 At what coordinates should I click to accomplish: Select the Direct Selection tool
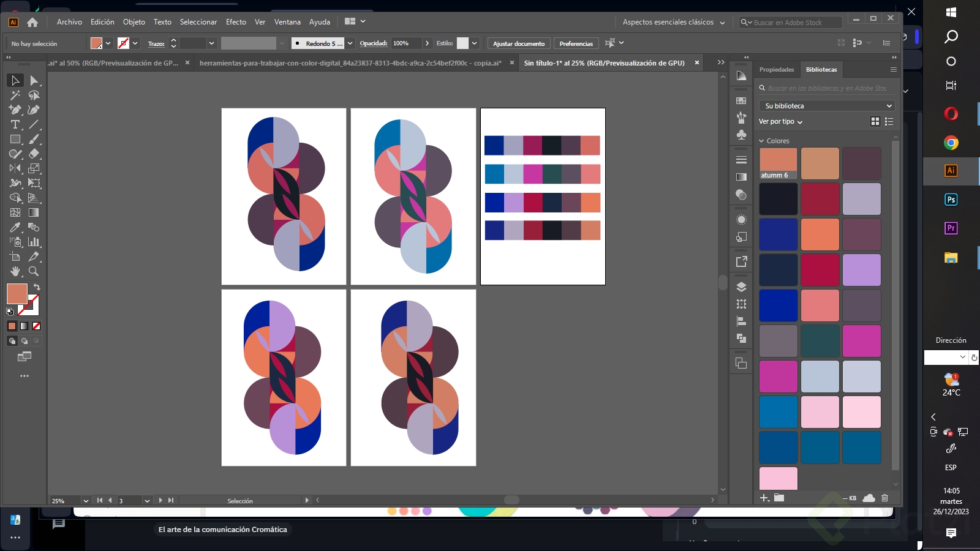click(x=34, y=80)
